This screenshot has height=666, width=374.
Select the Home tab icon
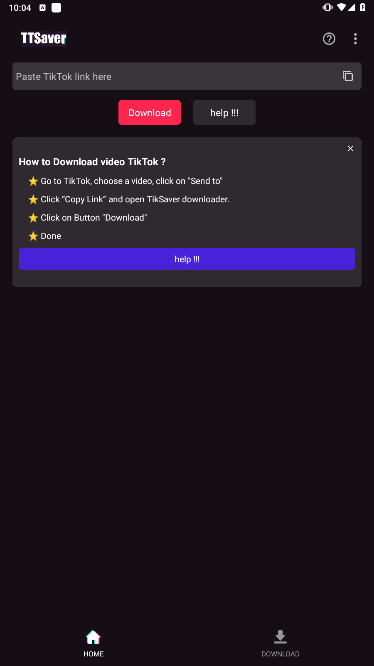coord(93,637)
